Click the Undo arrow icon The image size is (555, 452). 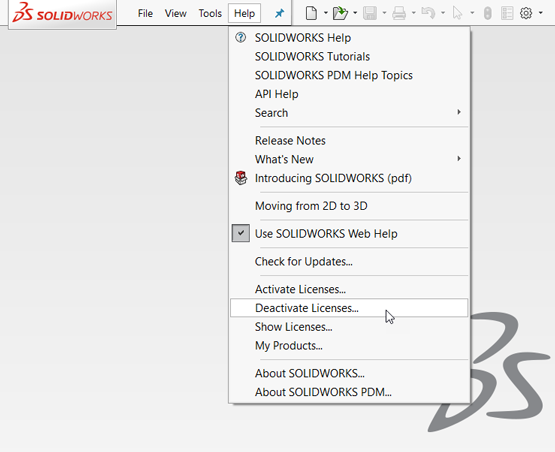[428, 13]
